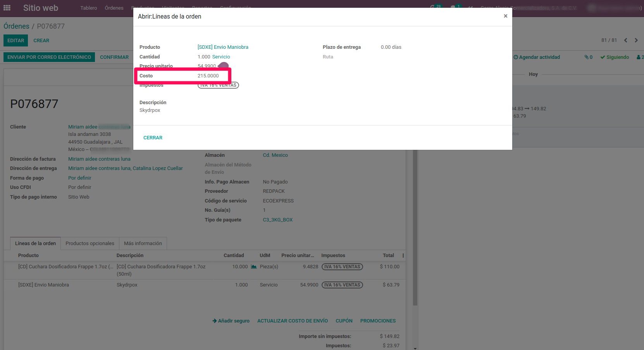Go to next record with right chevron

click(636, 40)
